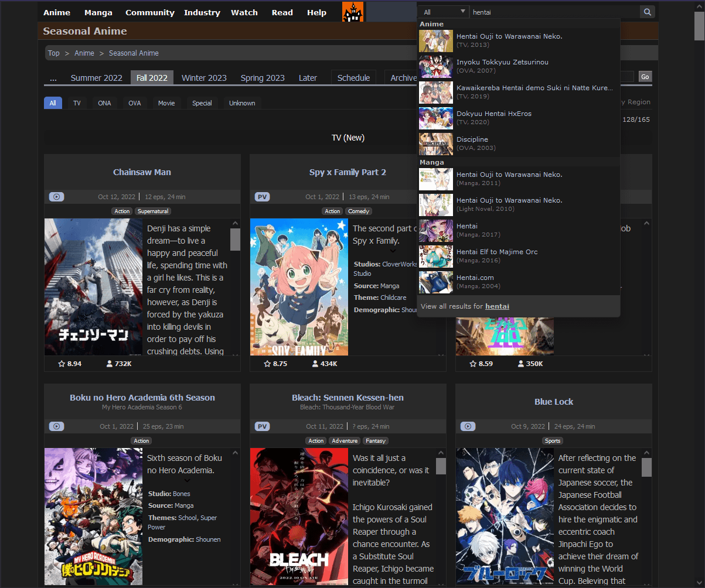Open the PV preview for Bleach: Sennen Kessen-hen
This screenshot has width=705, height=588.
261,426
